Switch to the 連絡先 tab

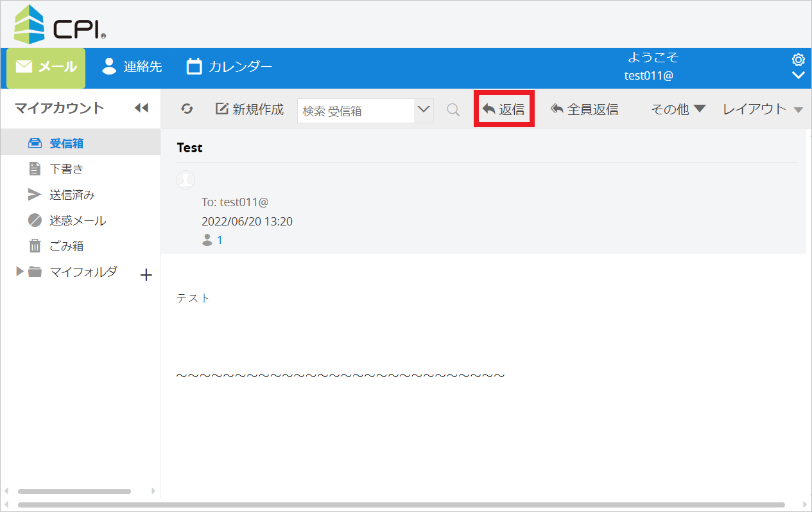(x=132, y=67)
